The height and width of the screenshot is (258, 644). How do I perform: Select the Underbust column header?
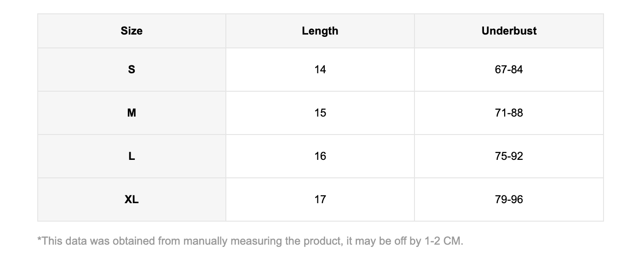[x=509, y=31]
